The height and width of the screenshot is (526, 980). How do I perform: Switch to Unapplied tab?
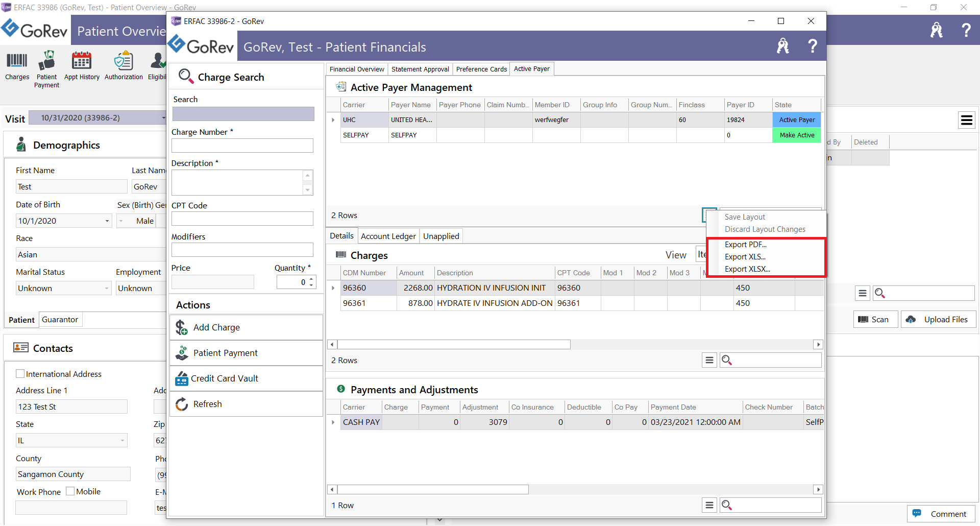441,236
